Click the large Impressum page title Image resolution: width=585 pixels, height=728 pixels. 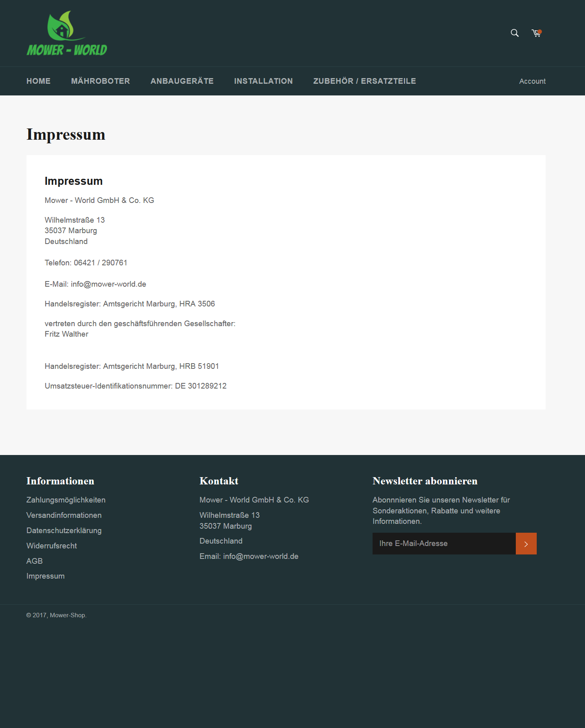pyautogui.click(x=66, y=134)
